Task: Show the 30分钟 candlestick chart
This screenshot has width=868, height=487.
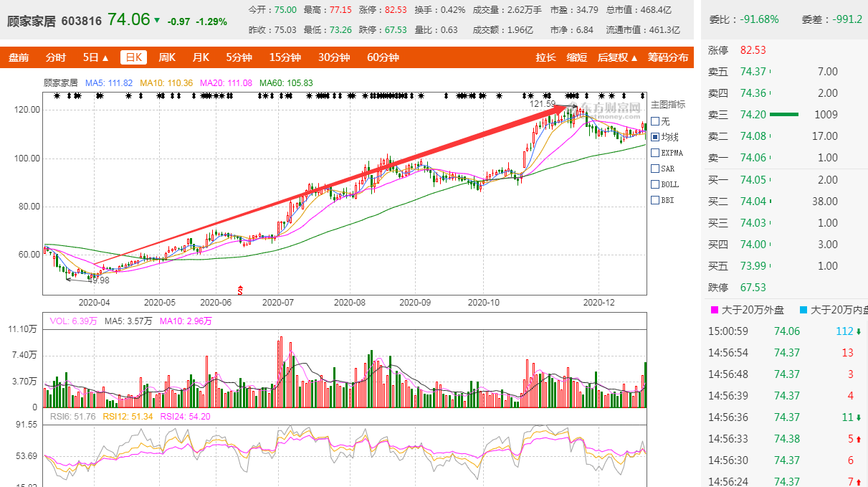Action: (x=334, y=57)
